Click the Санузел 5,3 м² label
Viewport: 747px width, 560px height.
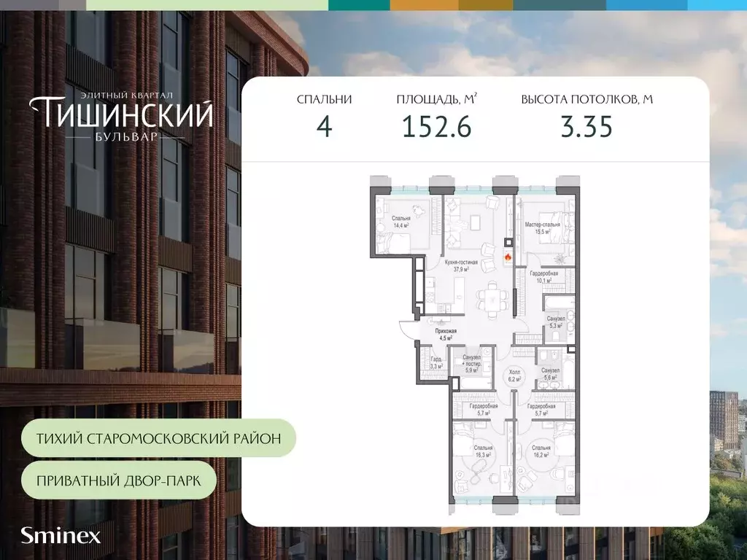(556, 322)
